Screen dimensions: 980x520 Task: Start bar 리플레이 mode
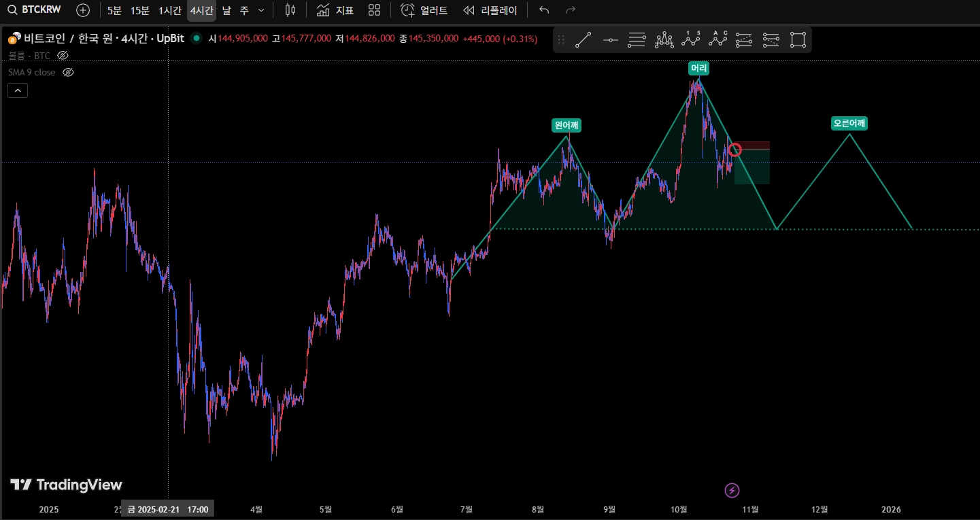coord(490,10)
